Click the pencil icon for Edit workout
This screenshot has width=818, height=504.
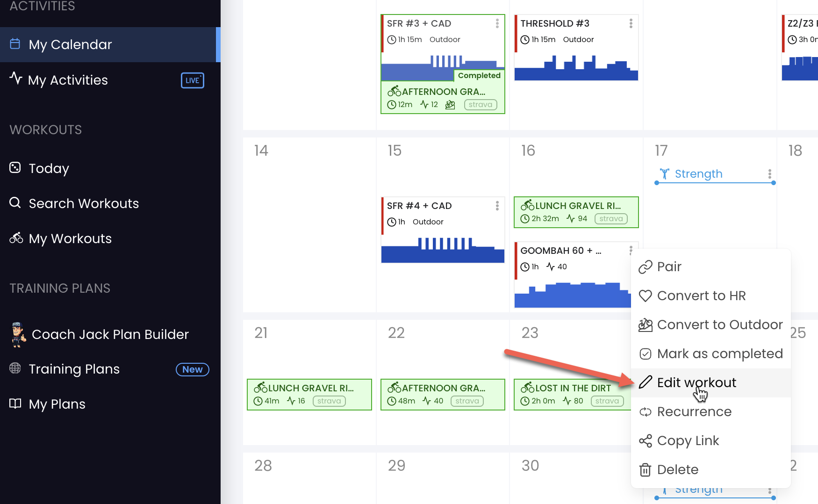pyautogui.click(x=645, y=382)
